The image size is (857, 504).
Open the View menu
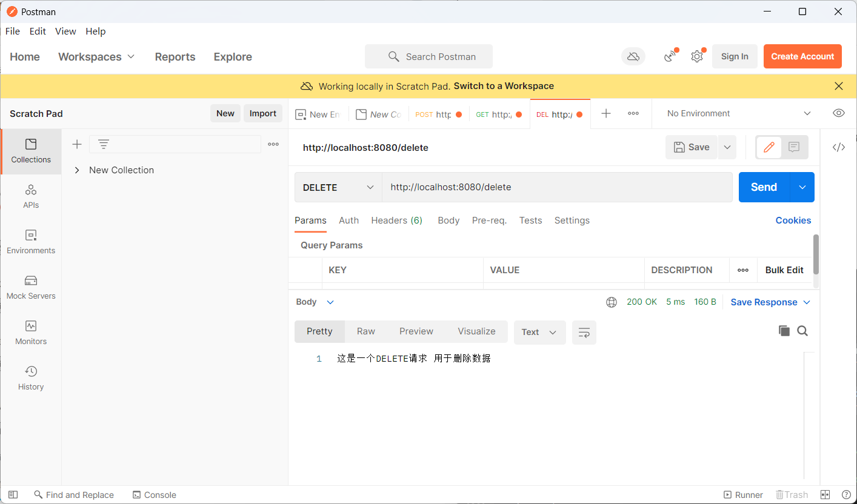point(65,31)
